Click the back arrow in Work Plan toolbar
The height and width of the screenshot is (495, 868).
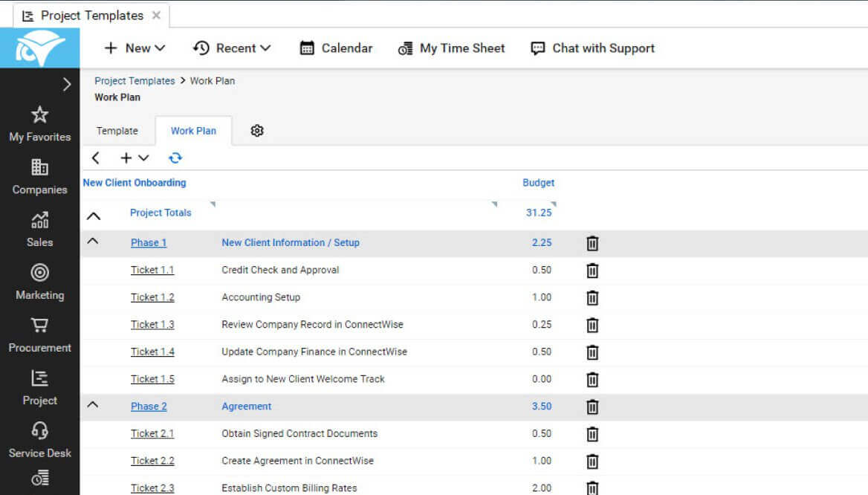96,158
